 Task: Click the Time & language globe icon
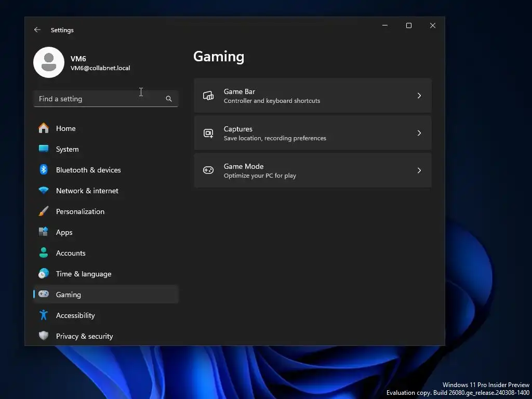pos(44,273)
